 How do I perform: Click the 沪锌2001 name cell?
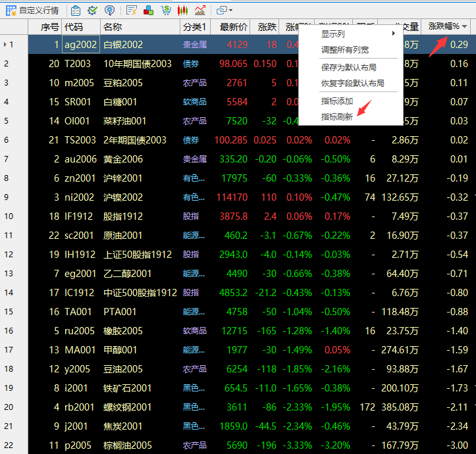[x=122, y=178]
